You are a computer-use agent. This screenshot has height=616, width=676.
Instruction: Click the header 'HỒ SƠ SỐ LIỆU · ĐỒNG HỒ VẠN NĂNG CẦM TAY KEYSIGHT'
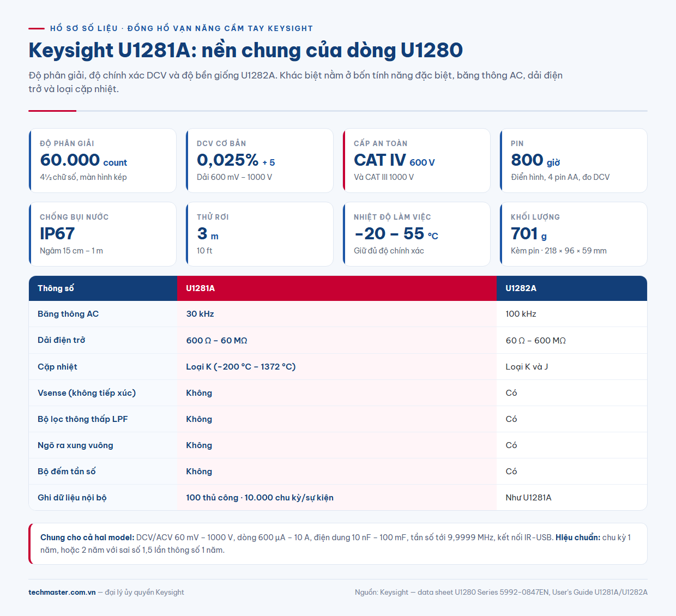[x=182, y=28]
